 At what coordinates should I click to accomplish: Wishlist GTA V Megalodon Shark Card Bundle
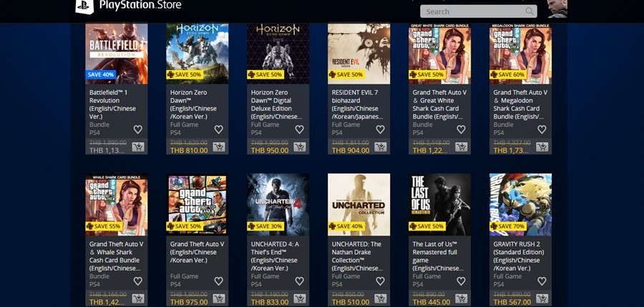pyautogui.click(x=542, y=130)
